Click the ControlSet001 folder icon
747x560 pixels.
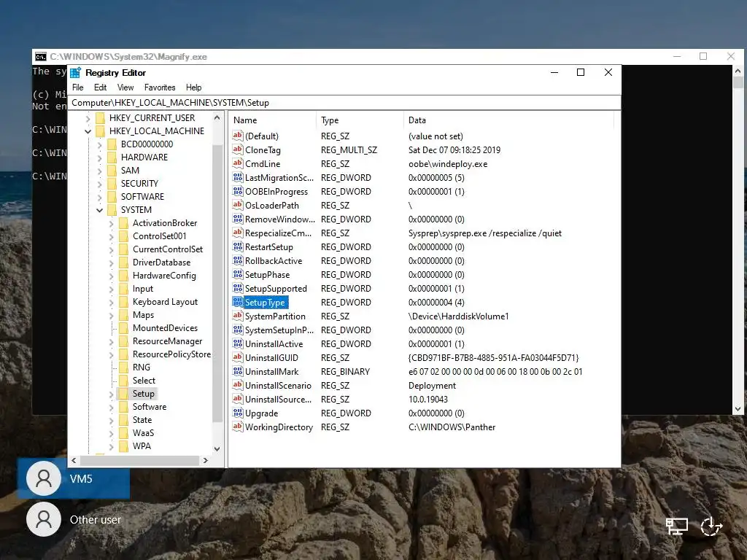124,236
